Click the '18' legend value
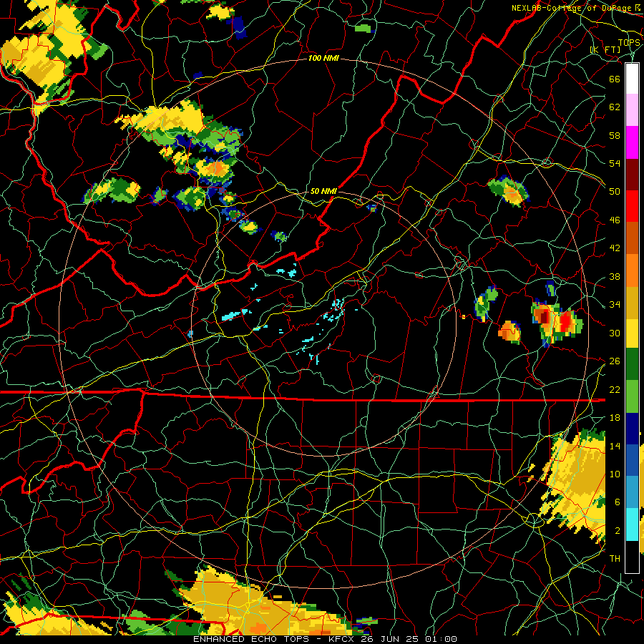The image size is (644, 644). click(615, 418)
